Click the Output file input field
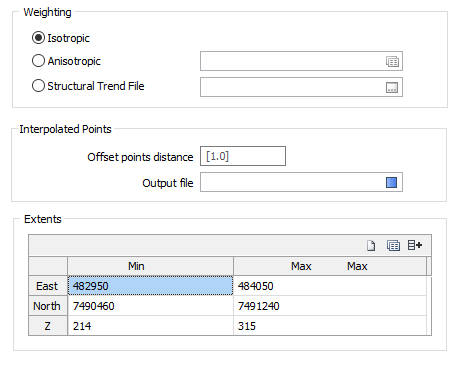This screenshot has width=459, height=368. point(301,182)
